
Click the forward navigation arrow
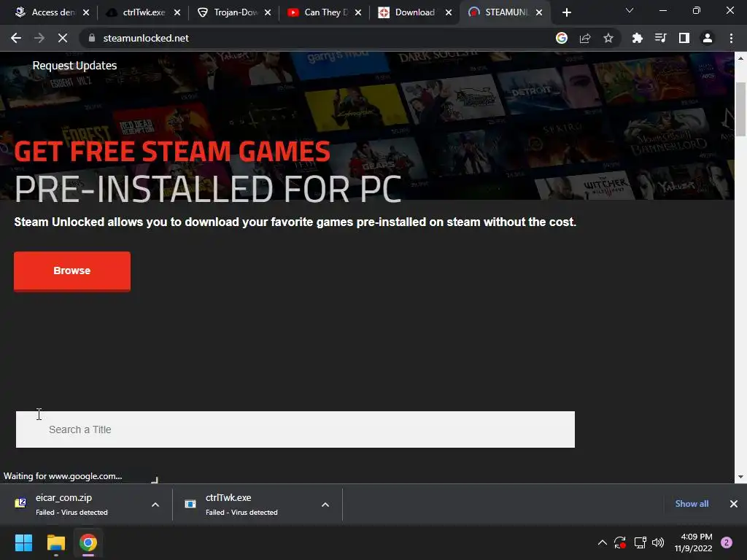(39, 38)
